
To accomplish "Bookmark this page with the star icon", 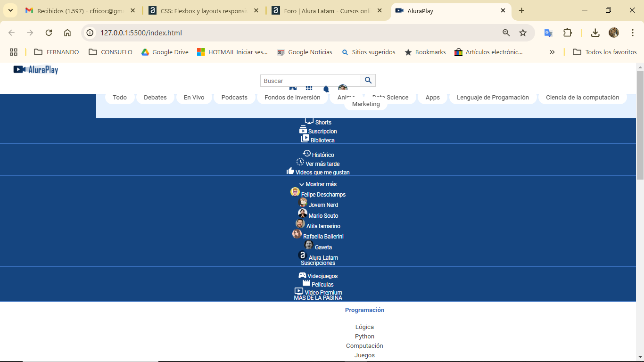I will coord(523,33).
